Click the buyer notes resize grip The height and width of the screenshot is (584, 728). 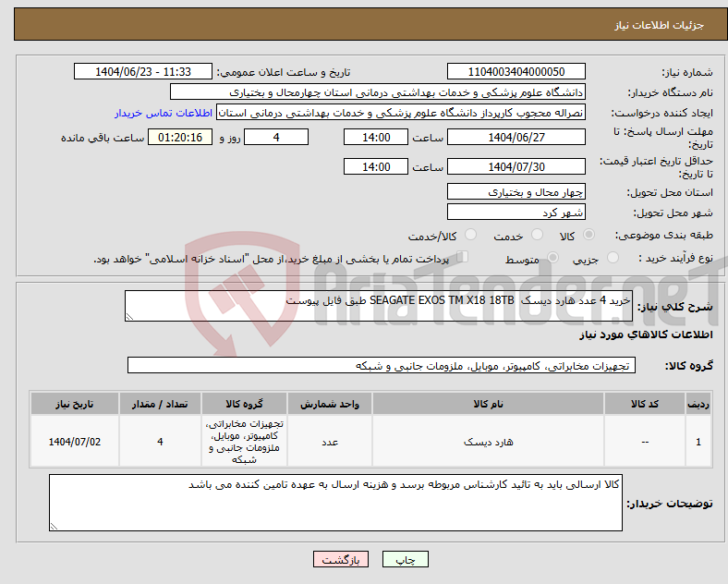[54, 527]
